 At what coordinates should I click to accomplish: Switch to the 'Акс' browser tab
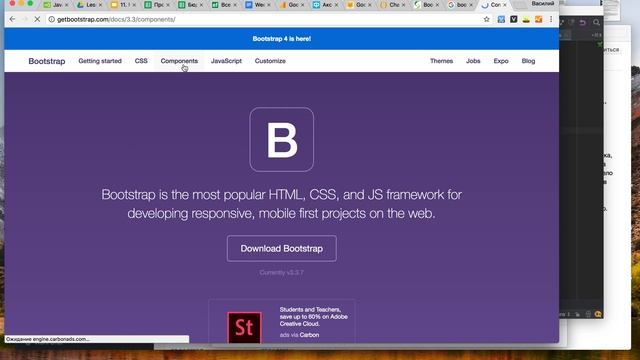[324, 5]
